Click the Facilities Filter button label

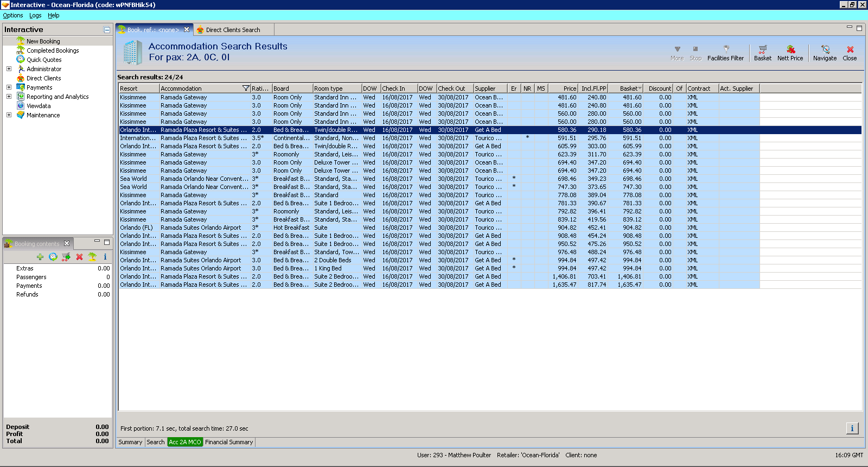pyautogui.click(x=726, y=58)
